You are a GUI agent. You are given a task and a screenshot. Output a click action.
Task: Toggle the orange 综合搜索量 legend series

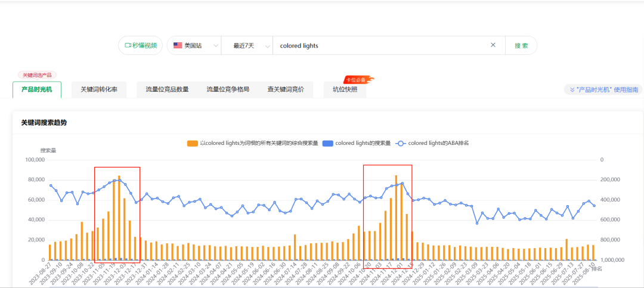253,143
